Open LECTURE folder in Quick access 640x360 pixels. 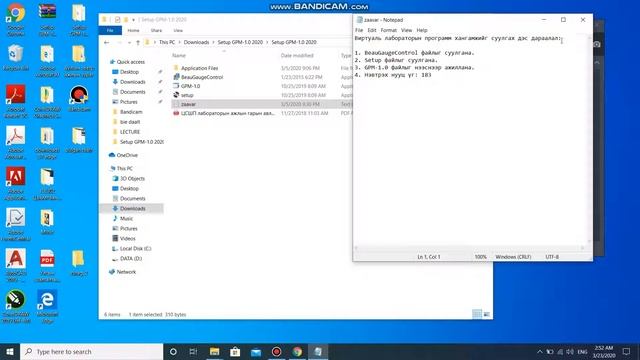coord(130,132)
